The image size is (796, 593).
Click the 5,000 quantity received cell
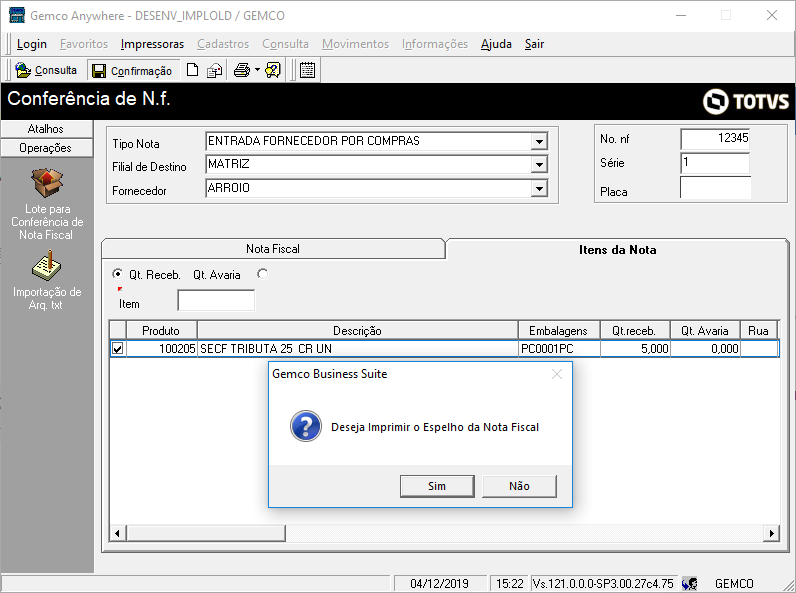635,349
